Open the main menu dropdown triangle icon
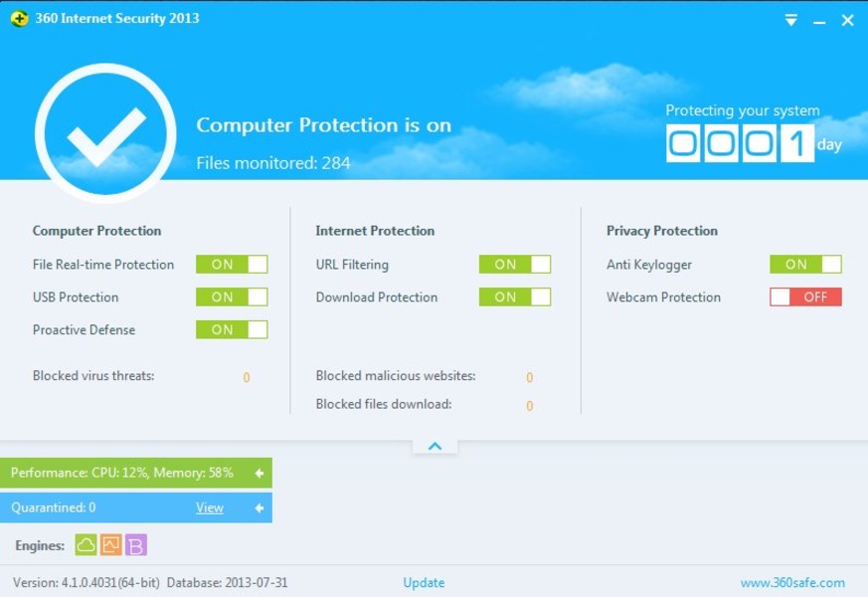 tap(791, 21)
